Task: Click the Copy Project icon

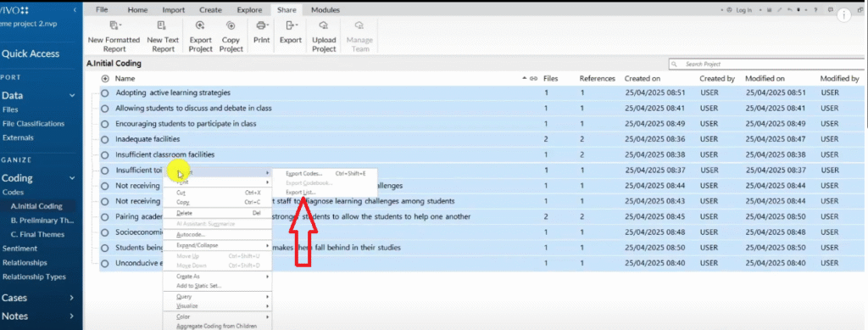Action: click(231, 25)
